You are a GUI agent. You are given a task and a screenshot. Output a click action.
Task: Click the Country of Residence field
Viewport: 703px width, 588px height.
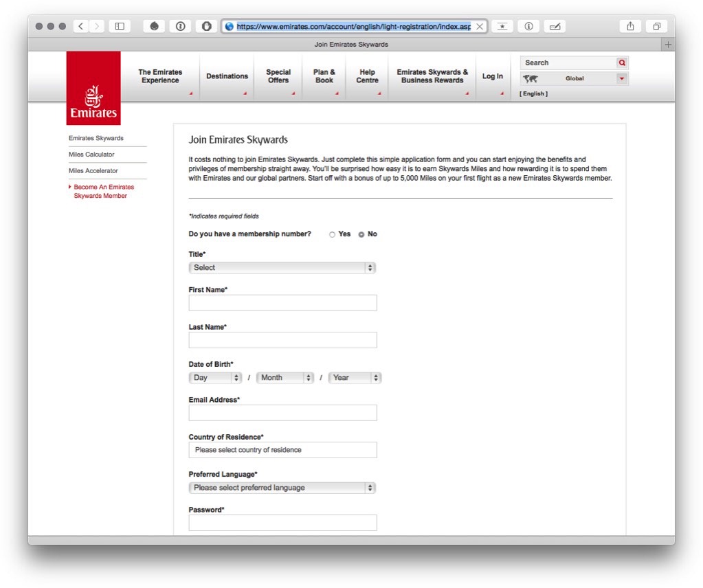coord(282,450)
